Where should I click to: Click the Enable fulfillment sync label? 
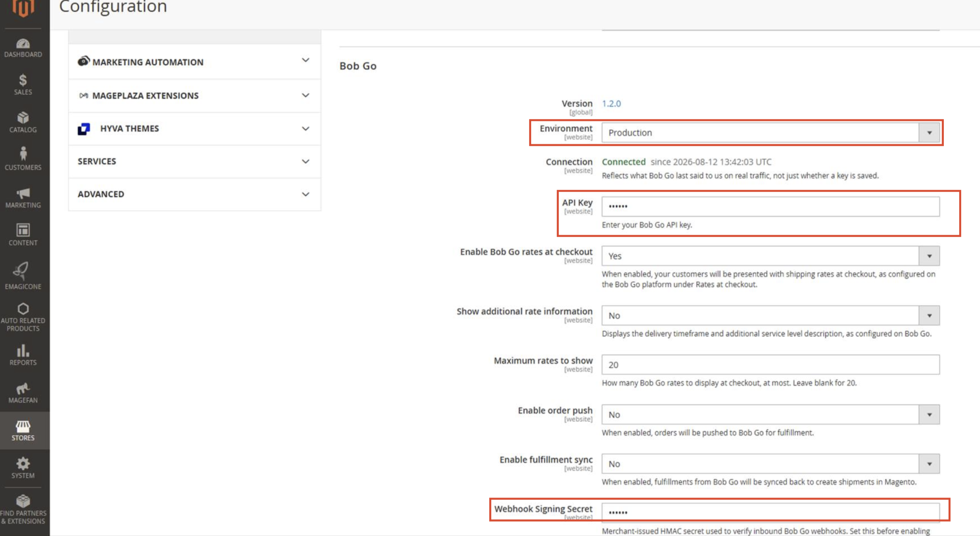546,460
